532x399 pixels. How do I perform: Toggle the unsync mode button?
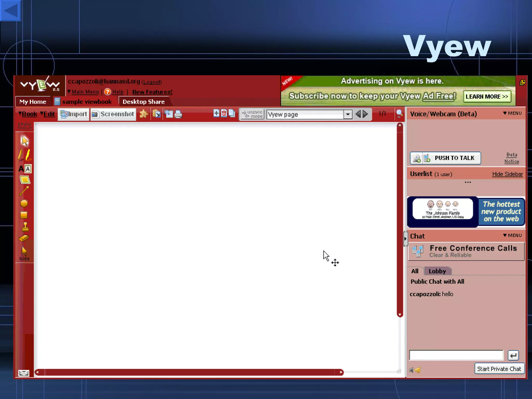(x=252, y=114)
